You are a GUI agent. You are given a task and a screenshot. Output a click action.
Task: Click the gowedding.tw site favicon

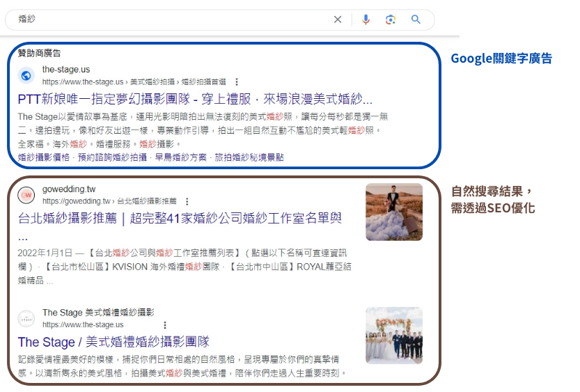pos(26,195)
